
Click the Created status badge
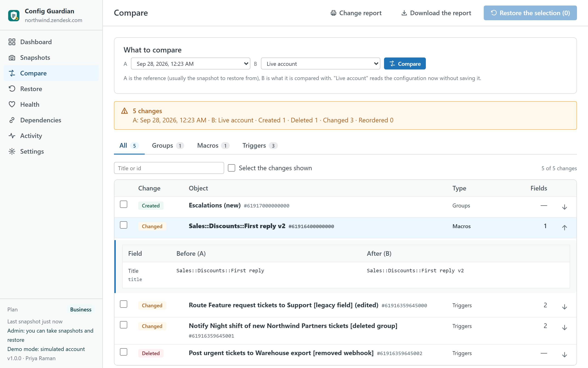pyautogui.click(x=151, y=206)
